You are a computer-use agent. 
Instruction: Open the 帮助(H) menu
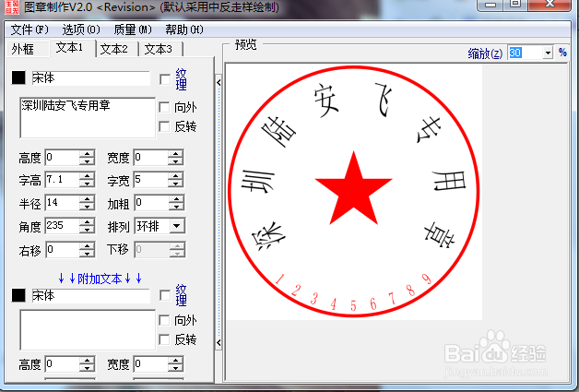tap(183, 30)
